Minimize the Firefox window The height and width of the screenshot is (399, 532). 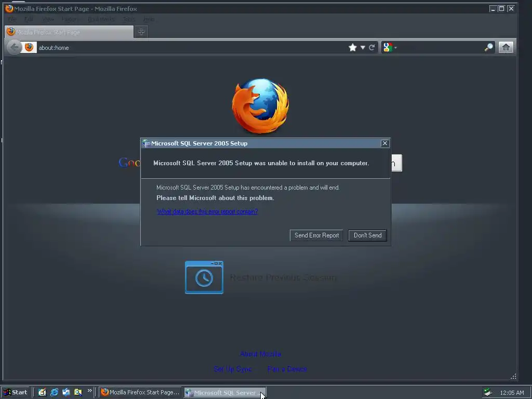click(493, 9)
